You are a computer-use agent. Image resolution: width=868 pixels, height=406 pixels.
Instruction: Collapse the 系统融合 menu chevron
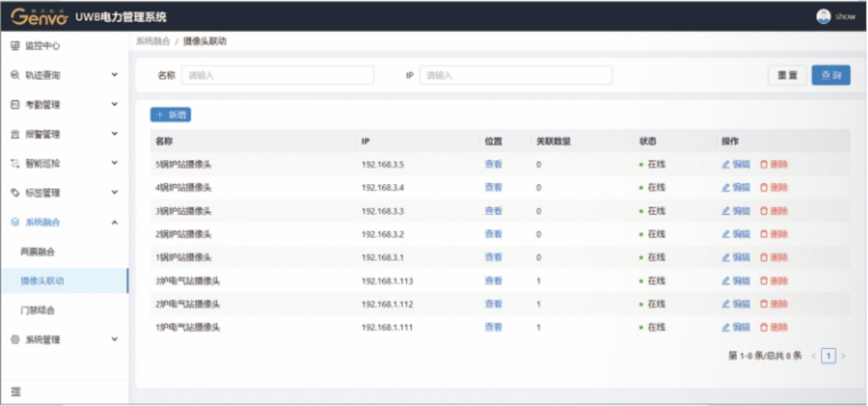click(114, 222)
